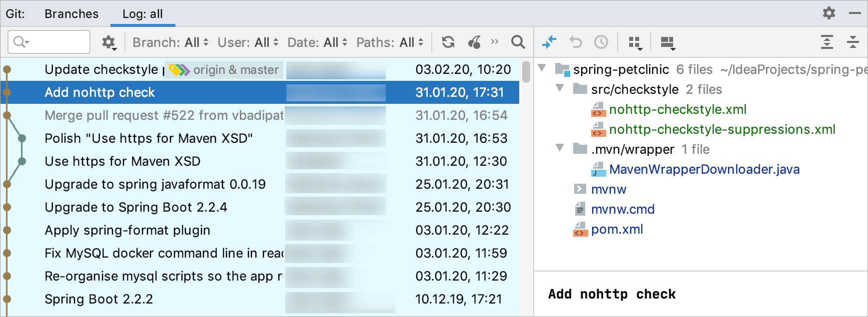Select commit Re-organise mysql scripts
This screenshot has height=317, width=868.
coord(260,276)
